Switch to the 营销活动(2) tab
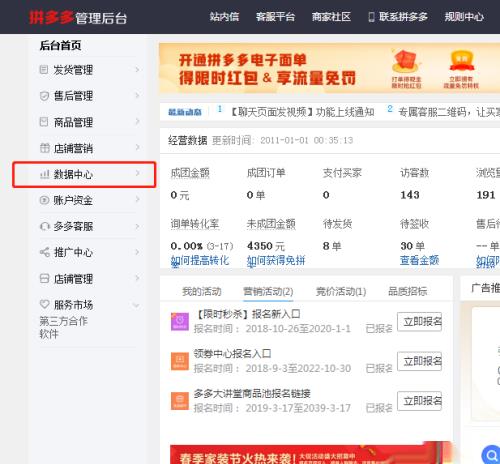Image resolution: width=500 pixels, height=464 pixels. [268, 291]
